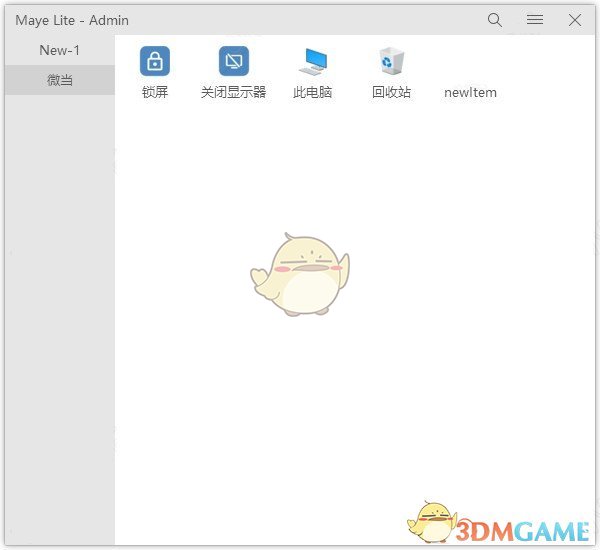
Task: Open the 此电脑 computer icon
Action: (x=312, y=61)
